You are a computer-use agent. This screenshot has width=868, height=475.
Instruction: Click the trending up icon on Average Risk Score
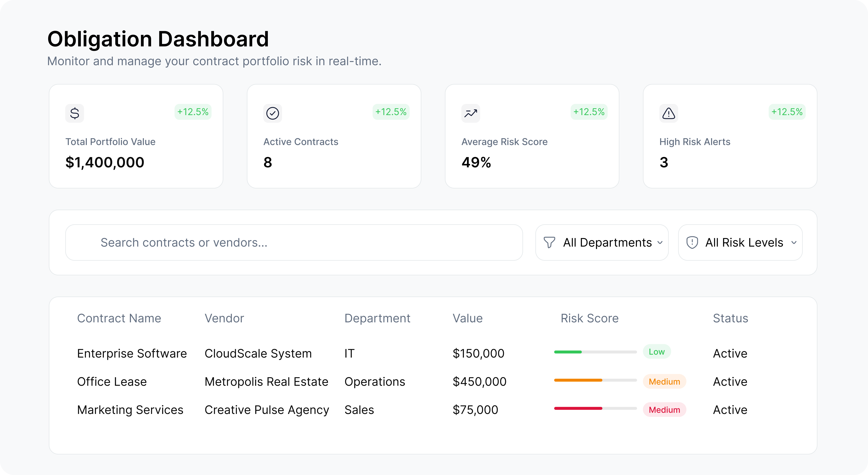pyautogui.click(x=470, y=113)
